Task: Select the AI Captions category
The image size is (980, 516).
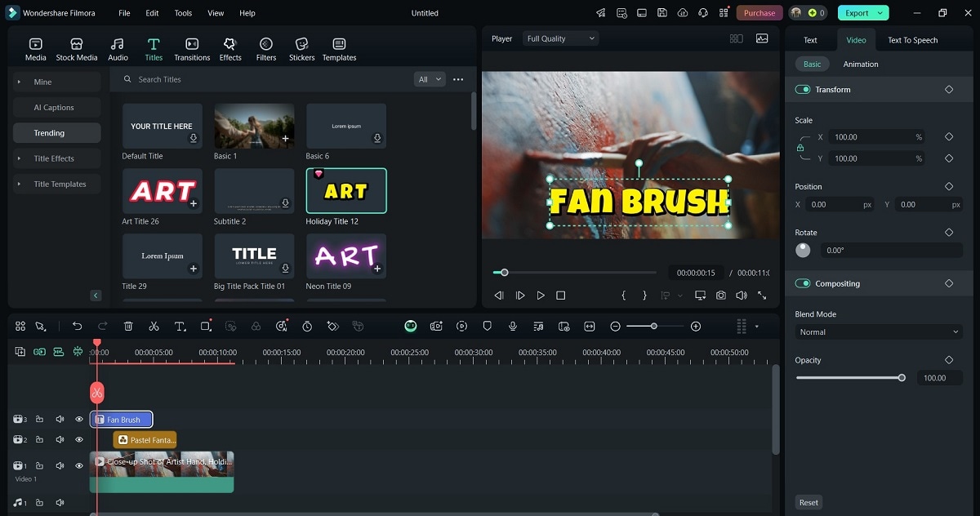Action: 57,107
